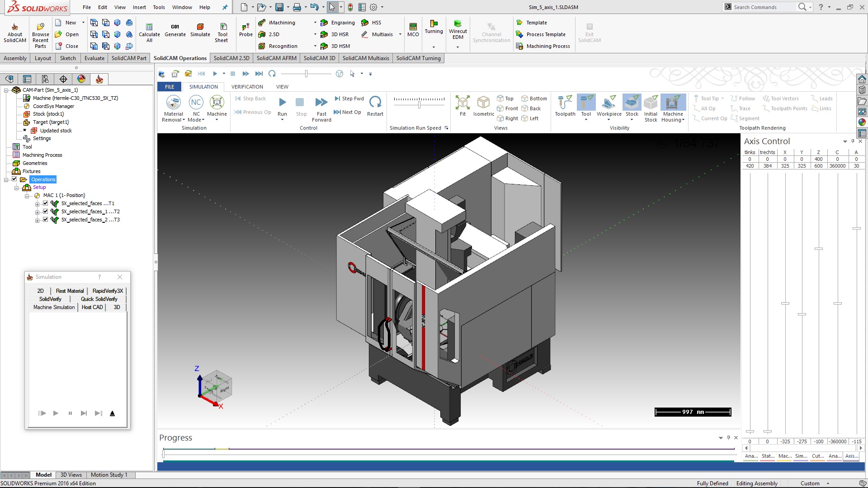Viewport: 868px width, 488px height.
Task: Click the Wirecut EDM icon
Action: pos(458,30)
